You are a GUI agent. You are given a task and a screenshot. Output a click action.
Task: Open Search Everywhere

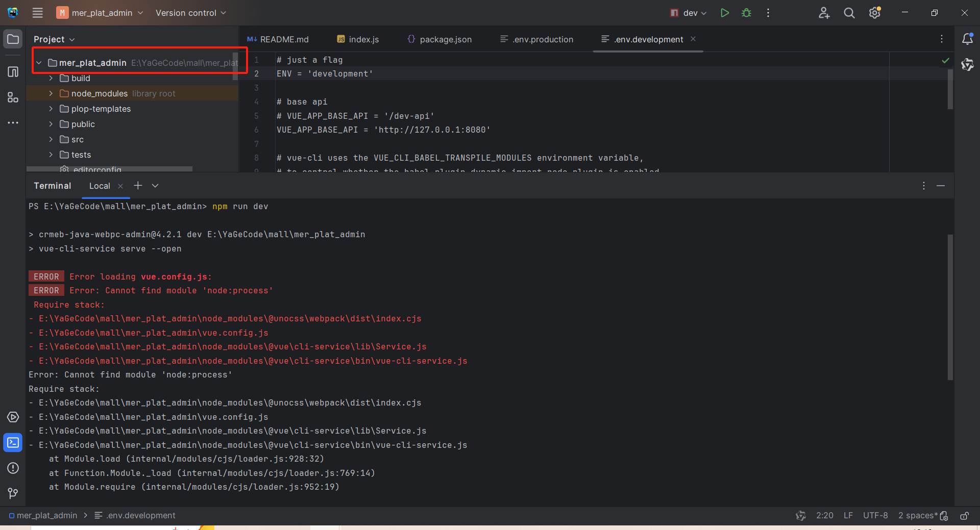pos(849,13)
